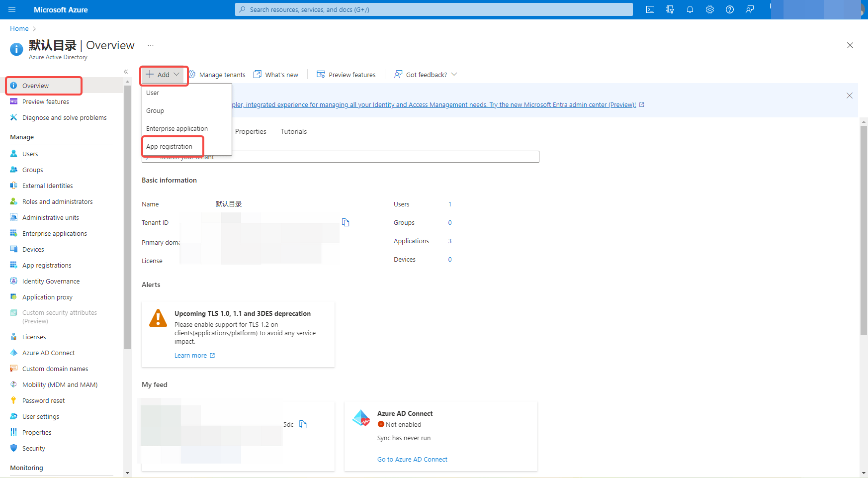Open portal settings gear

710,9
